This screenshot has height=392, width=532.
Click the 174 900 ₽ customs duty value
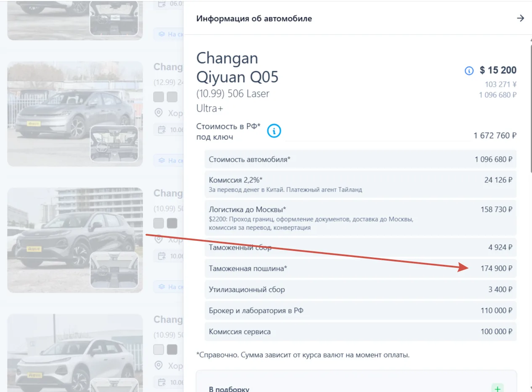click(x=496, y=268)
